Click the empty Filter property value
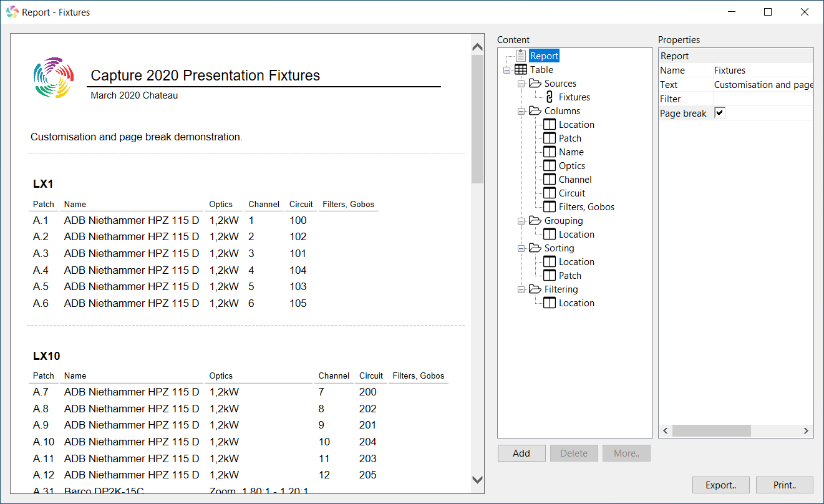This screenshot has height=504, width=824. point(763,99)
